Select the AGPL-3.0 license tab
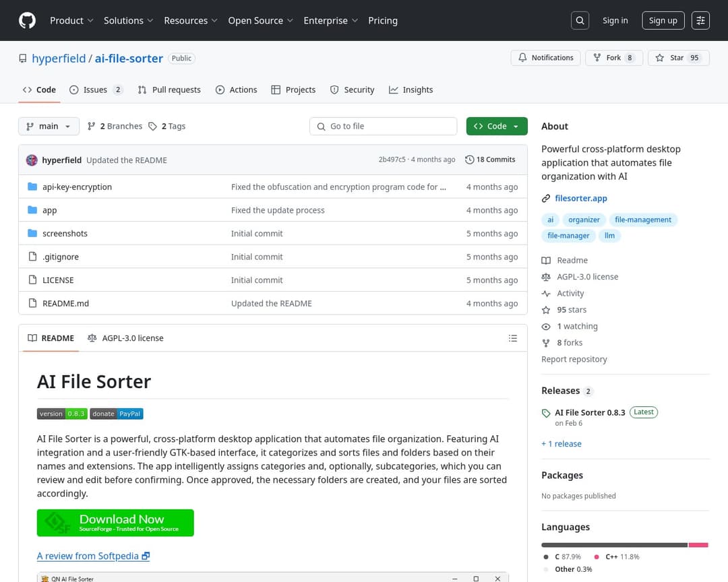Viewport: 728px width, 582px height. tap(125, 338)
